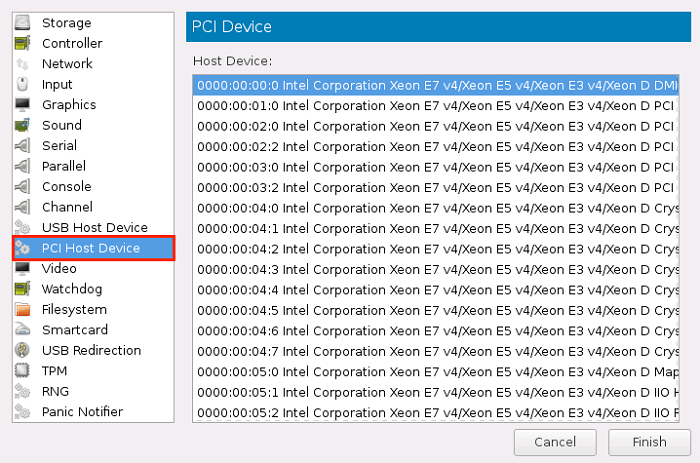Open the Network hardware page
The height and width of the screenshot is (463, 700).
pos(67,64)
